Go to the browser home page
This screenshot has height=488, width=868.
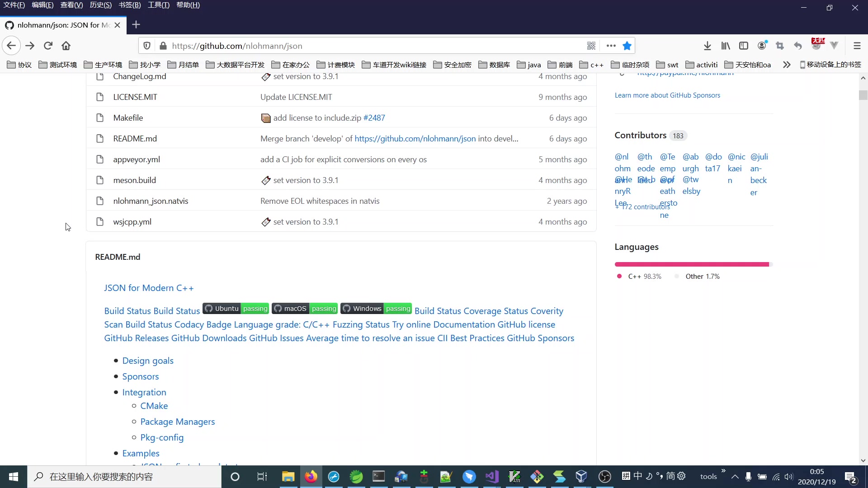tap(66, 46)
